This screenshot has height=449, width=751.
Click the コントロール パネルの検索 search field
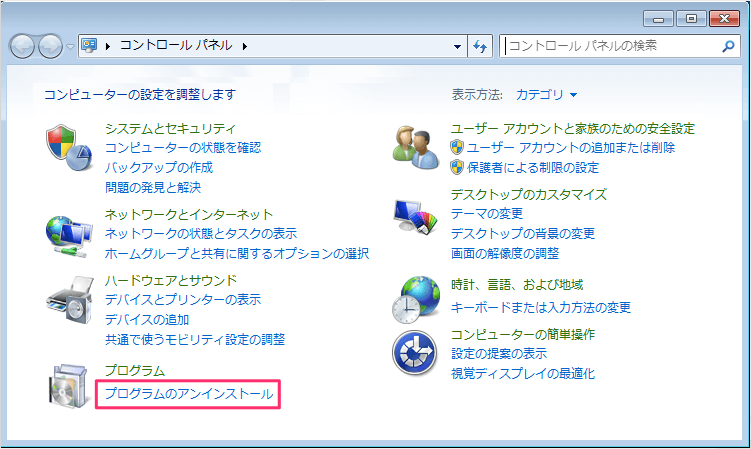(610, 46)
